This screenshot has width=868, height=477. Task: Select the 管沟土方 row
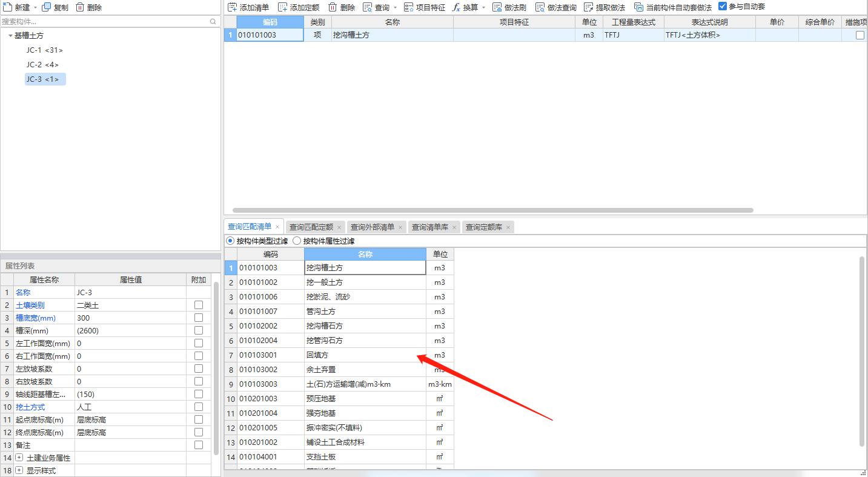(339, 312)
